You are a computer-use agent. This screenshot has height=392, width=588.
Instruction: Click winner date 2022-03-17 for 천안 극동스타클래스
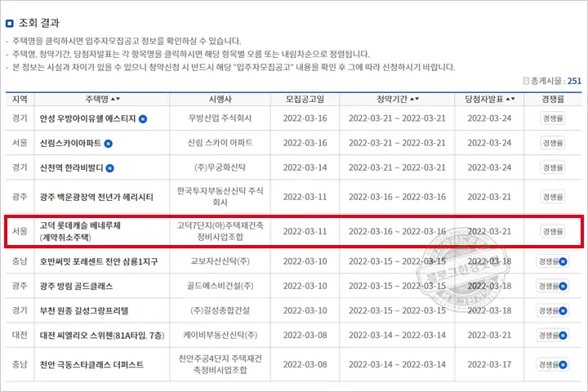(489, 364)
